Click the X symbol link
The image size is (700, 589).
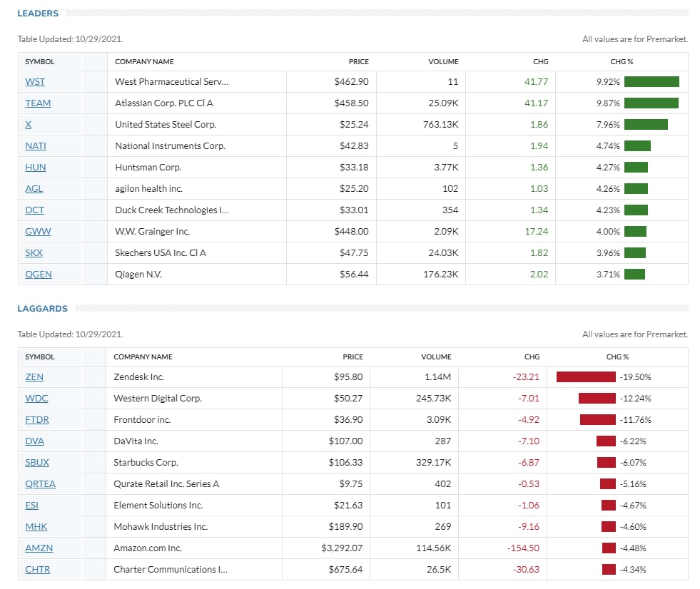[28, 125]
